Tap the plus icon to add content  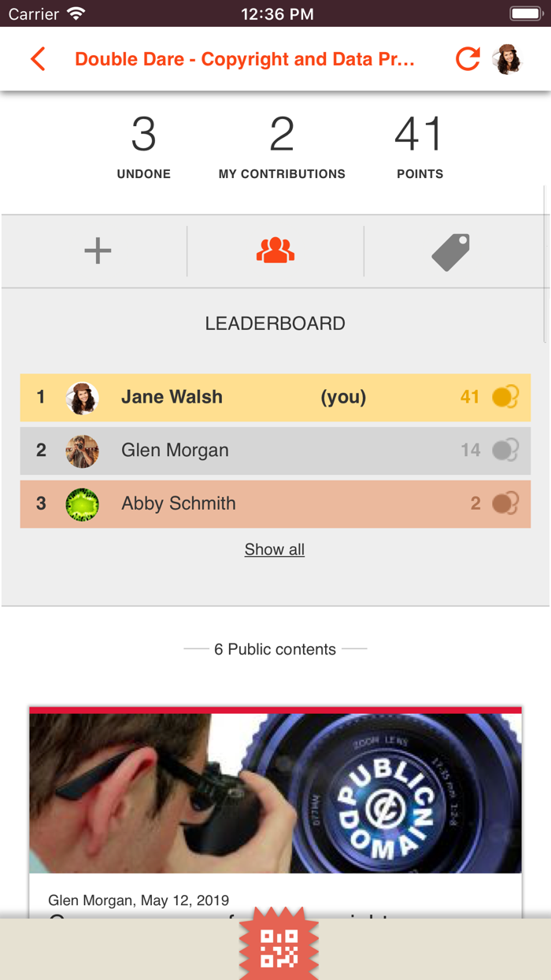98,251
